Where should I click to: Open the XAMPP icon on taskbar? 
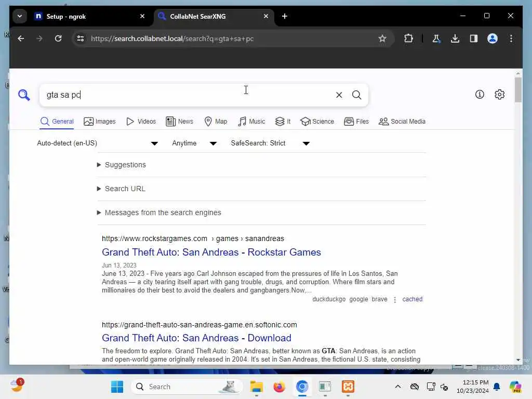click(x=348, y=387)
